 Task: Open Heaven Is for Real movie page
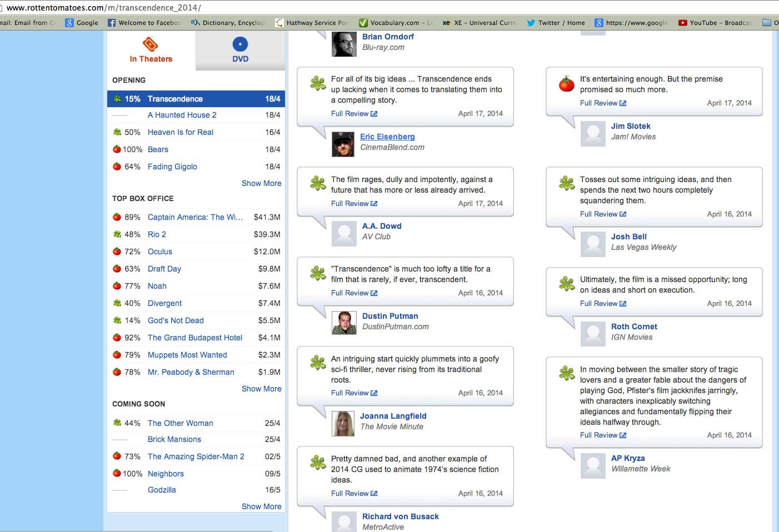coord(181,132)
